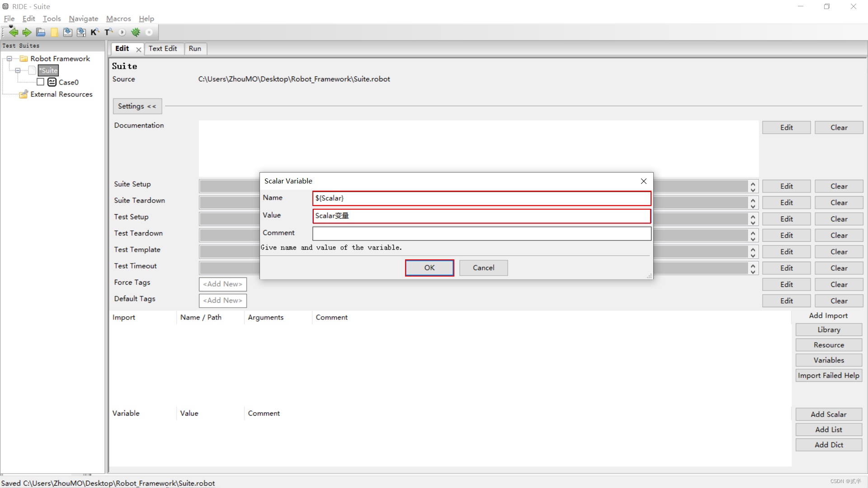
Task: Click the green bug debug run icon
Action: (x=136, y=32)
